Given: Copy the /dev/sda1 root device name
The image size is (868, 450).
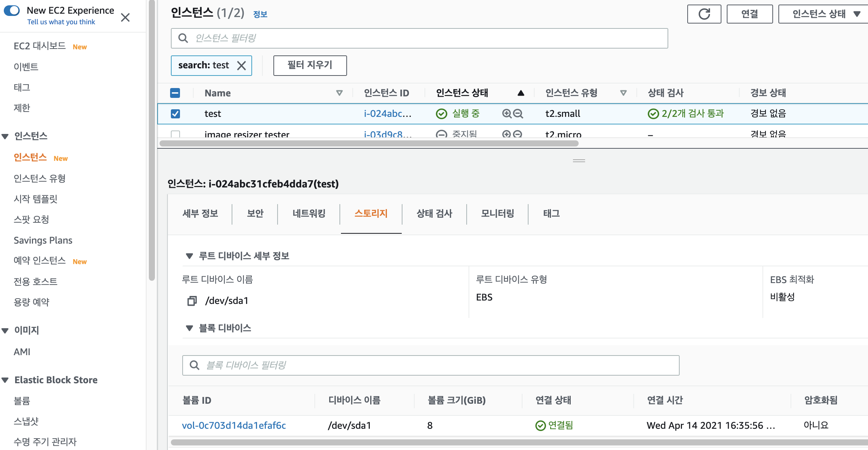Looking at the screenshot, I should tap(192, 301).
